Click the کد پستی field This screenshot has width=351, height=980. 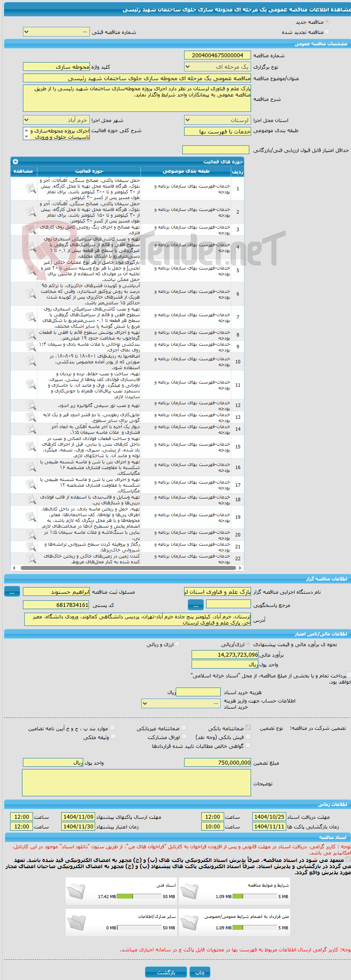point(56,605)
